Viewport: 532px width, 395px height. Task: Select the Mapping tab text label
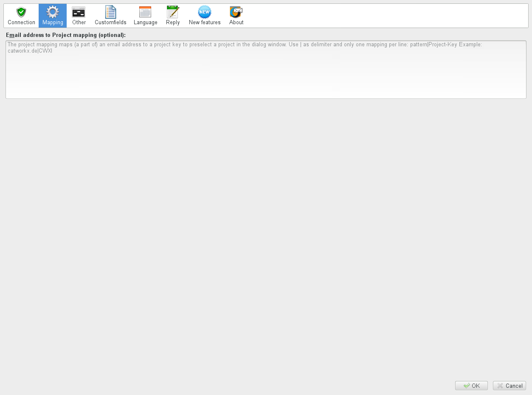53,23
